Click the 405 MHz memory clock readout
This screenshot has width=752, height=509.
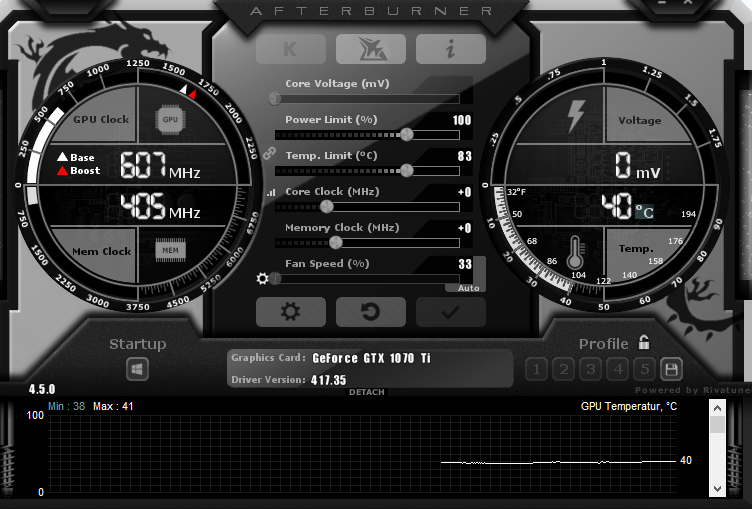pos(160,207)
